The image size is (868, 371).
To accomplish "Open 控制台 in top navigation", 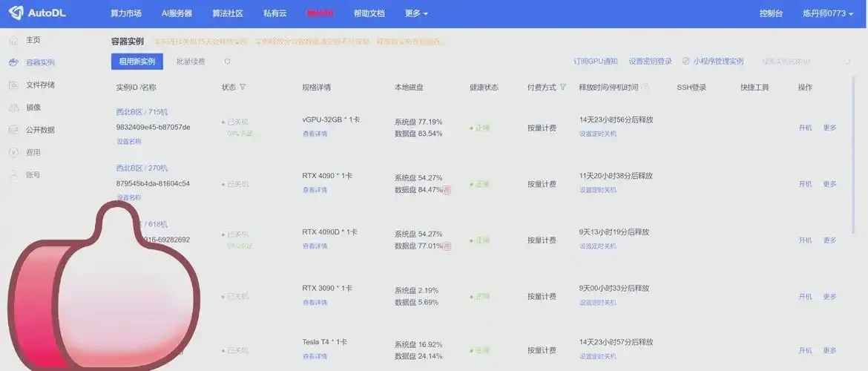I will [771, 13].
